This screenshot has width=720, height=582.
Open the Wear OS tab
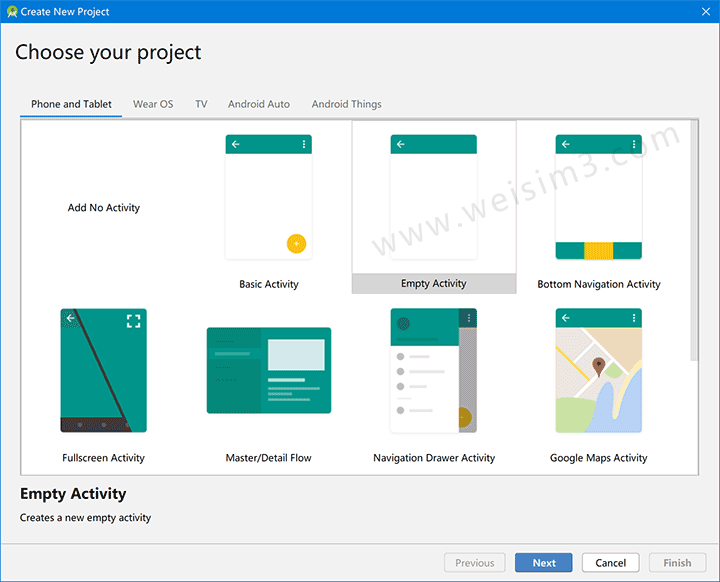[153, 104]
